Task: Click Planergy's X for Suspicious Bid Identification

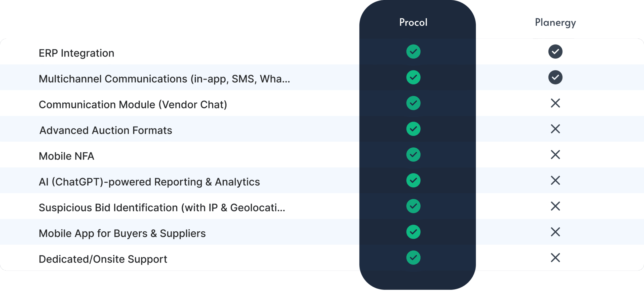Action: [x=555, y=206]
